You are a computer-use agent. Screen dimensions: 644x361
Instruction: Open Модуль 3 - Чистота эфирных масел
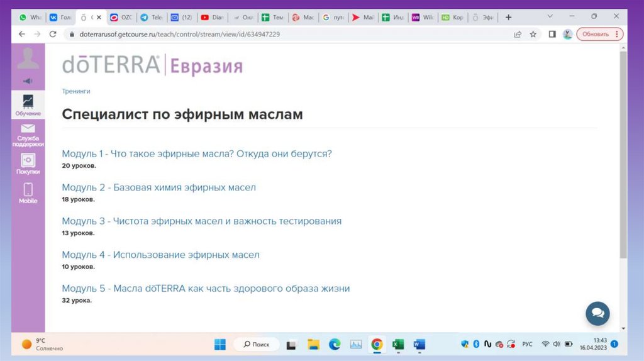(202, 221)
